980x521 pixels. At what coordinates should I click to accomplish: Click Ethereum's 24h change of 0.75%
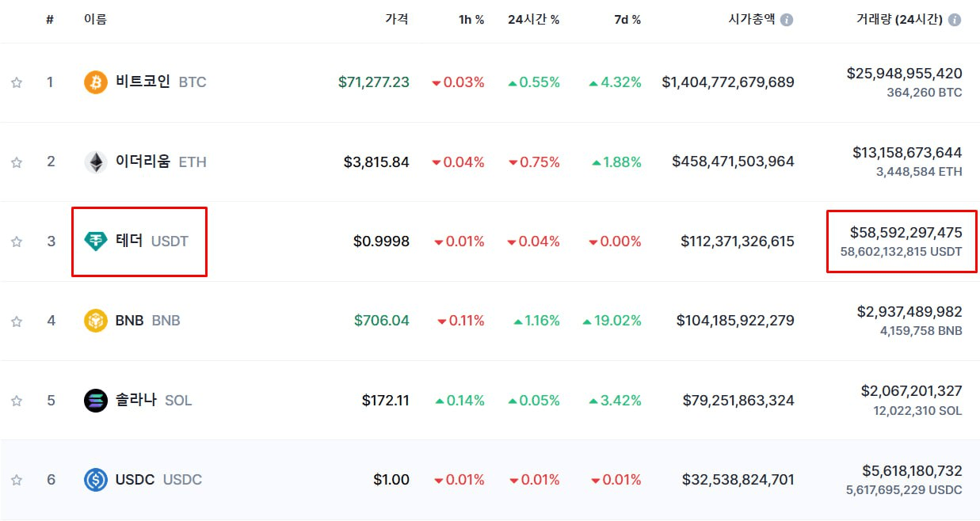pos(534,162)
